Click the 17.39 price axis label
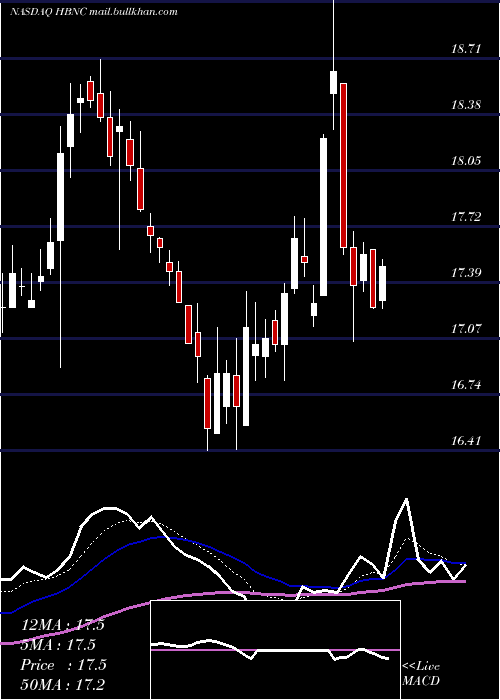 (x=467, y=273)
